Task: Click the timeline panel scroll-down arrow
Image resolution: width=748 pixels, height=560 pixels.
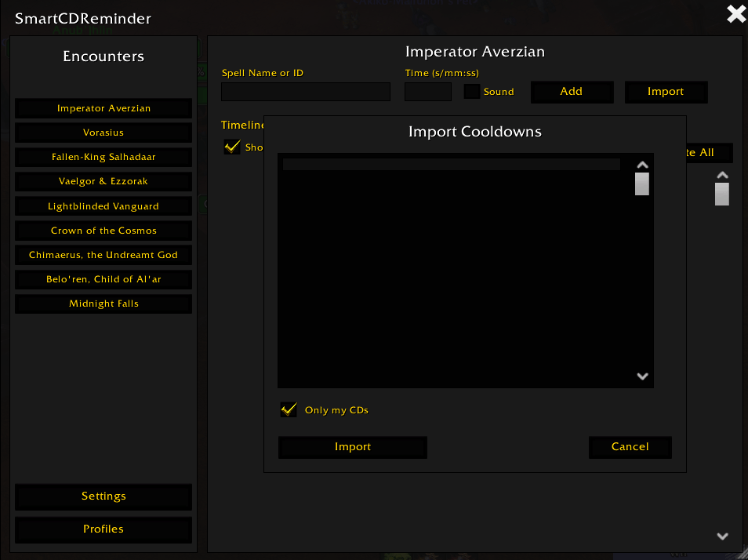Action: pos(722,536)
